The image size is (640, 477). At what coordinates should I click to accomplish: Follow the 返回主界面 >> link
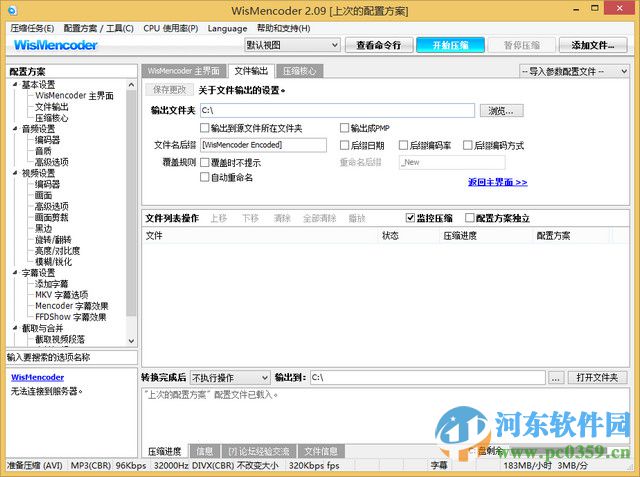tap(498, 182)
